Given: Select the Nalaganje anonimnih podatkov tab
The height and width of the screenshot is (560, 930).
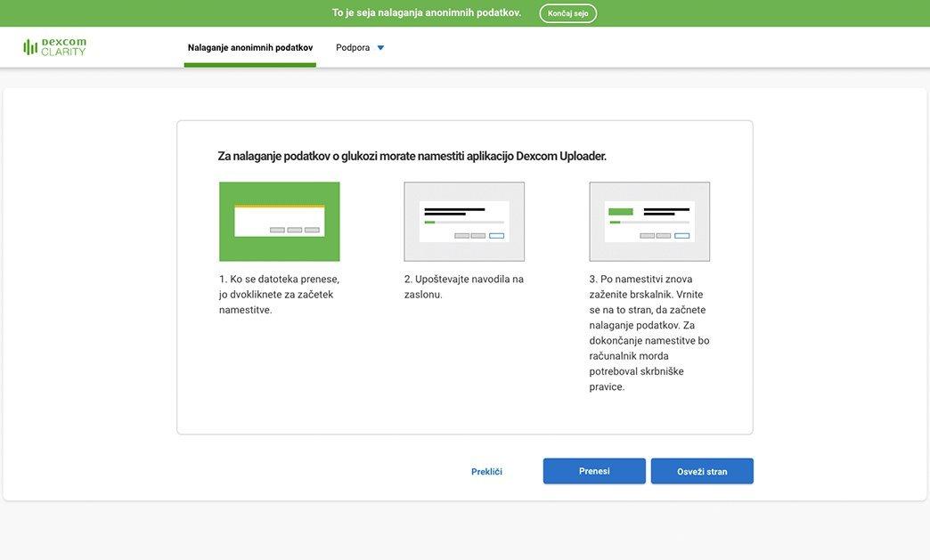Looking at the screenshot, I should coord(250,48).
